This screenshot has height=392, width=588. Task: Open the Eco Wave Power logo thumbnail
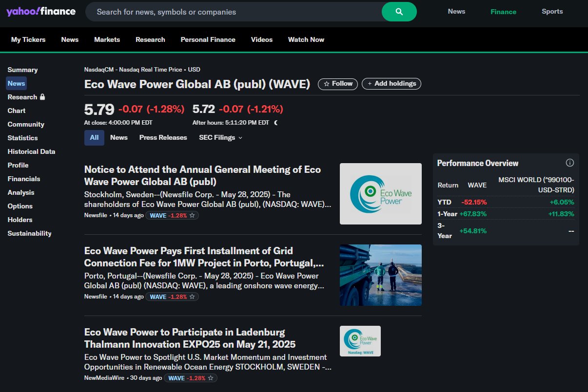pos(380,194)
